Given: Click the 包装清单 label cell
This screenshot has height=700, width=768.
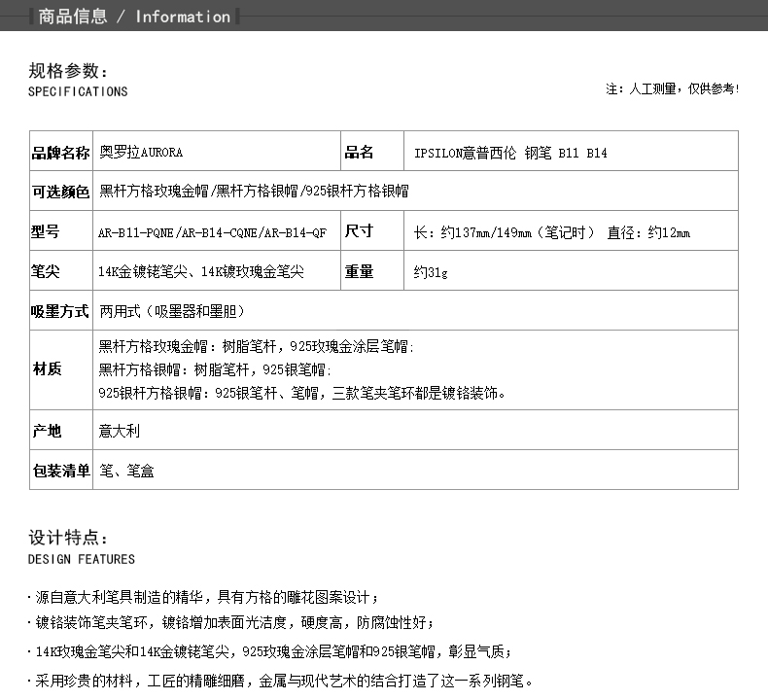Looking at the screenshot, I should [x=61, y=470].
